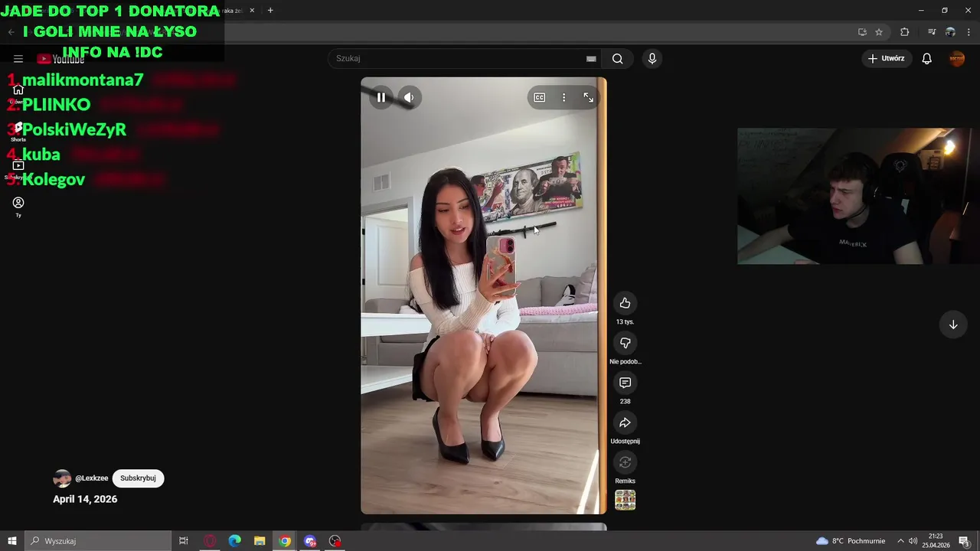Open the Windows notification center
Screen dimensions: 980x551
pyautogui.click(x=964, y=541)
